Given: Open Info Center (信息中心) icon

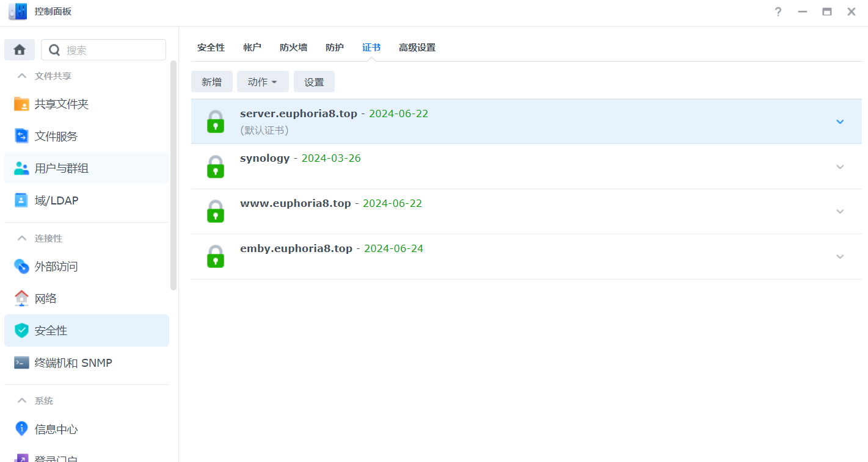Looking at the screenshot, I should [x=21, y=428].
